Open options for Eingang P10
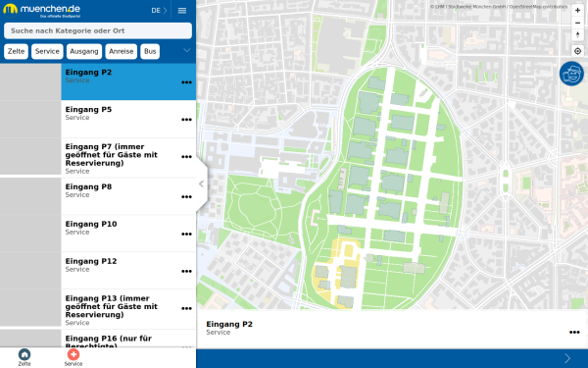Image resolution: width=588 pixels, height=368 pixels. (x=186, y=234)
